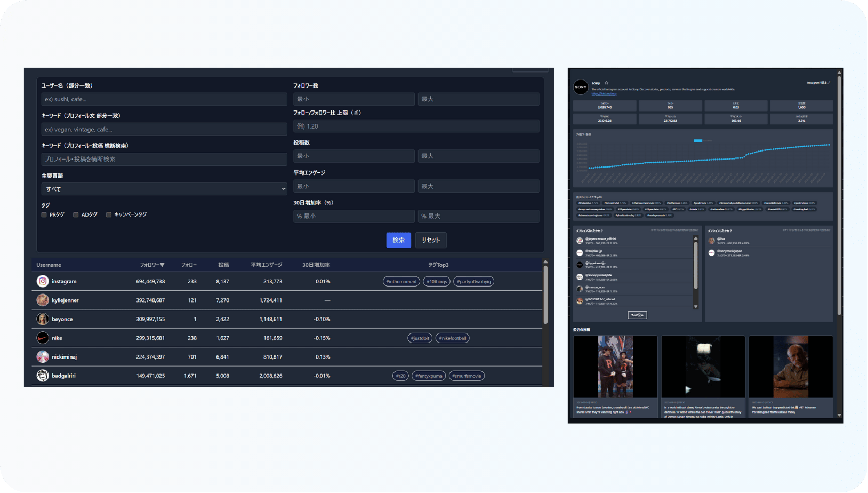Enable the PRタグ checkbox
868x493 pixels.
click(44, 214)
